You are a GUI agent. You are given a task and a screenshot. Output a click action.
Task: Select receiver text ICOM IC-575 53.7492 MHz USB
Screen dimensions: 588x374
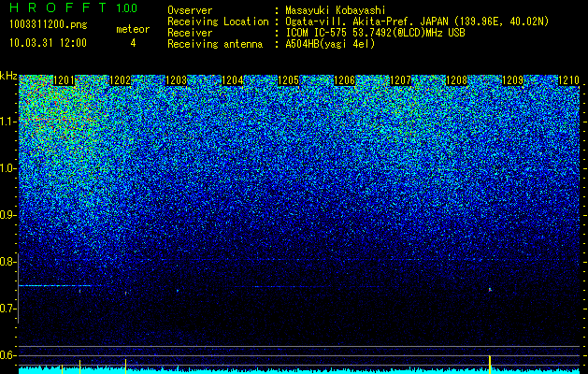point(375,33)
